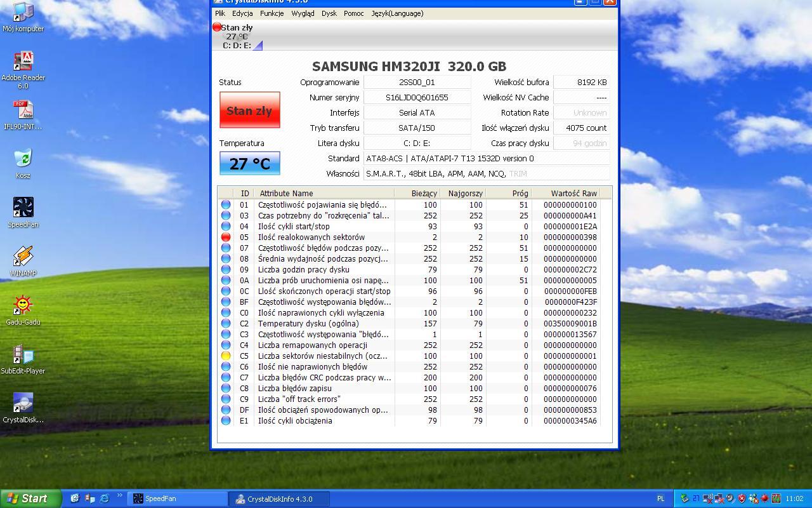The image size is (812, 508).
Task: Click the Oprogramowanie field showing 2SS00_01
Action: [417, 82]
